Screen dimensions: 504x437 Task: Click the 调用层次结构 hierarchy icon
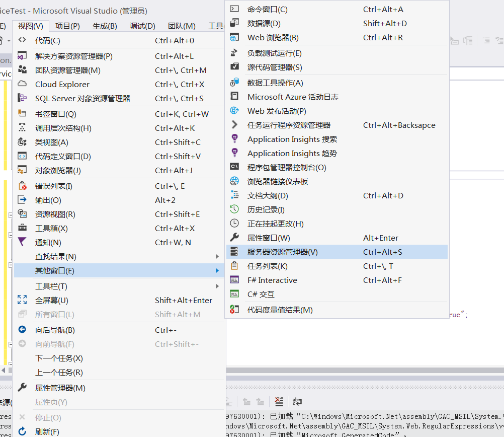pyautogui.click(x=22, y=127)
